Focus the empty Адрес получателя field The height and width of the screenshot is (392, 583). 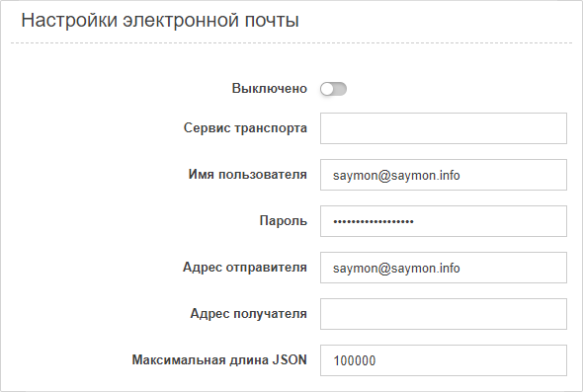coord(444,314)
